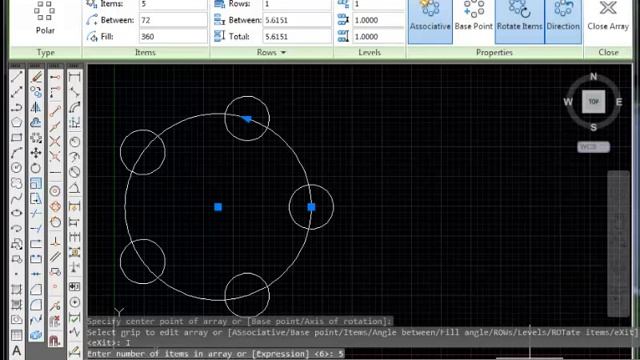Open the WCS dropdown under the ViewCube
This screenshot has height=360, width=640.
(593, 147)
